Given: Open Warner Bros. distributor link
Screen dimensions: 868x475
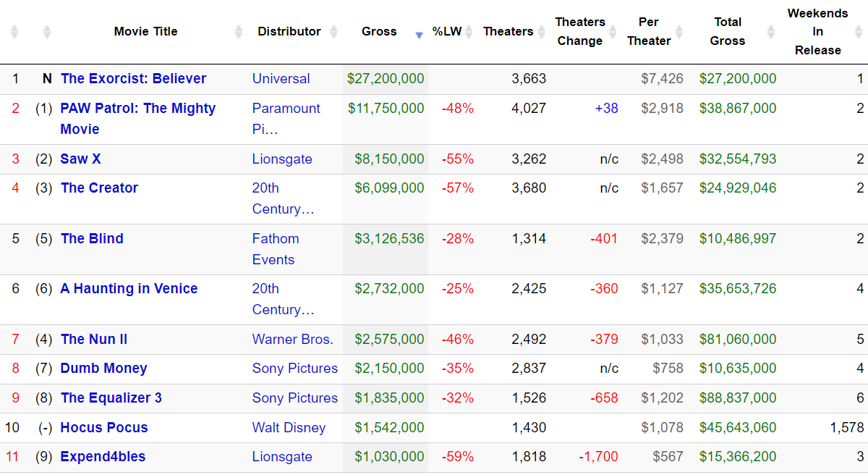Looking at the screenshot, I should pos(293,340).
